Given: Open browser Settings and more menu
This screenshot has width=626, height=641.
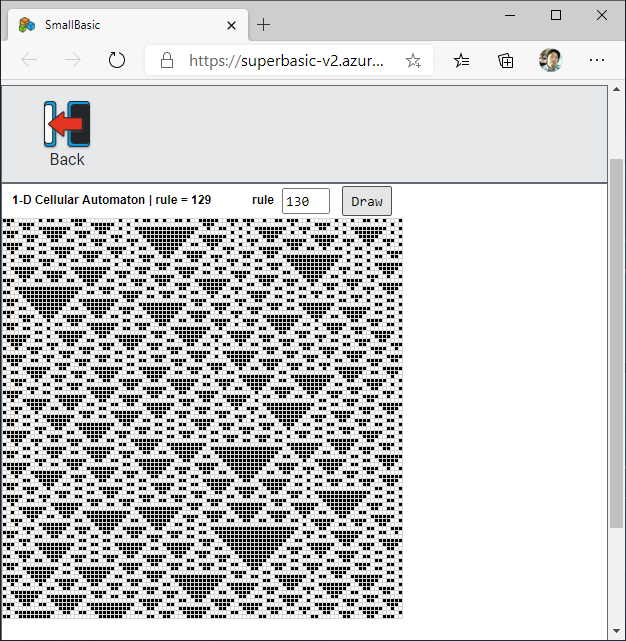Looking at the screenshot, I should point(597,60).
